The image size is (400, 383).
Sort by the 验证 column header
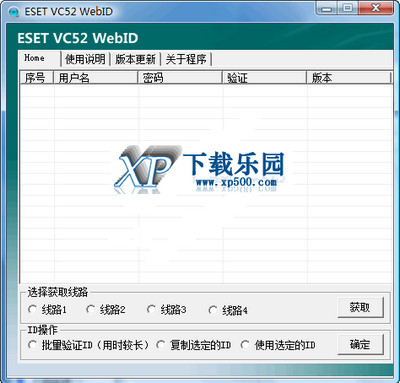[265, 78]
